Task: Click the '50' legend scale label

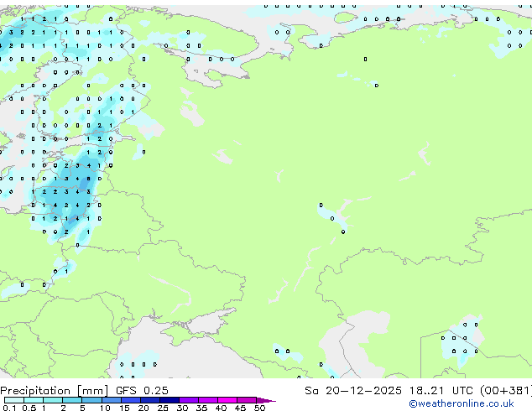Action: click(259, 408)
